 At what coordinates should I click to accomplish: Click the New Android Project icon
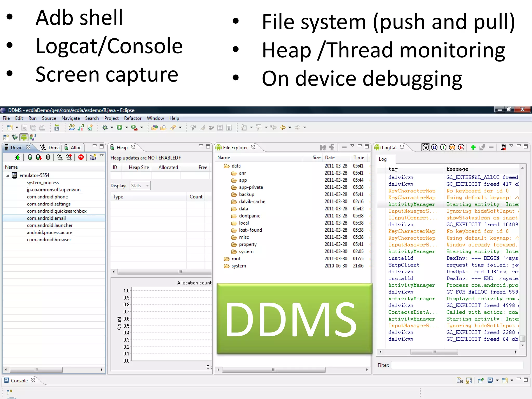pyautogui.click(x=72, y=128)
